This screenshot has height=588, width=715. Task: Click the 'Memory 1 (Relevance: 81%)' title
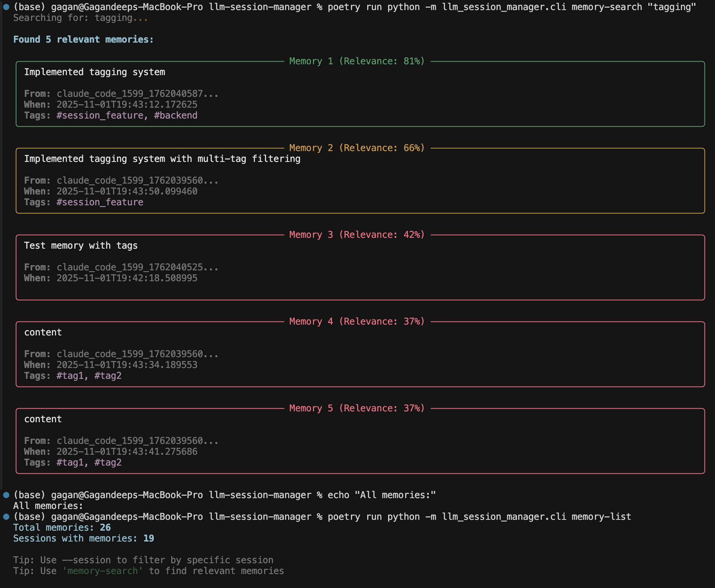tap(357, 61)
